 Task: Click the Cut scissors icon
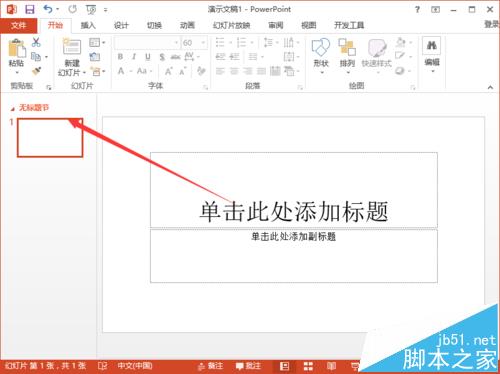pyautogui.click(x=36, y=42)
